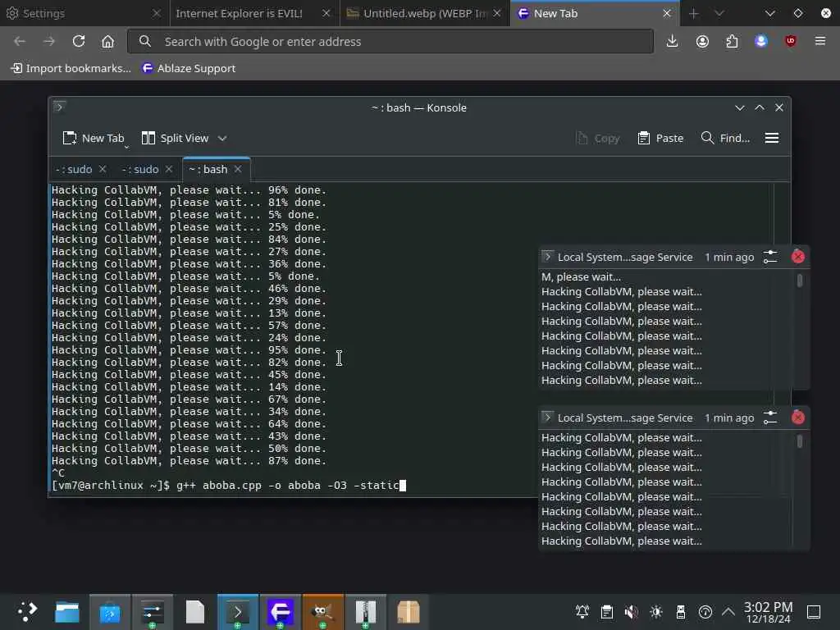Image resolution: width=840 pixels, height=630 pixels.
Task: Click Split View in Konsole
Action: 176,138
